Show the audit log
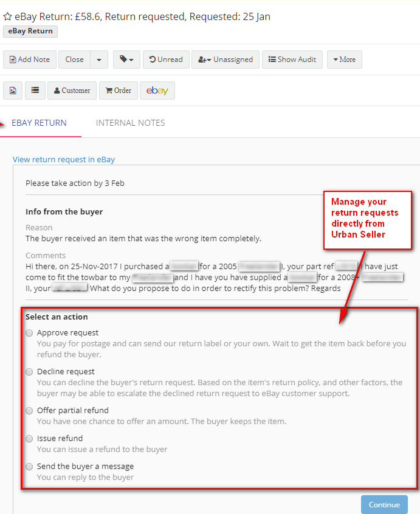The width and height of the screenshot is (420, 514). coord(292,60)
